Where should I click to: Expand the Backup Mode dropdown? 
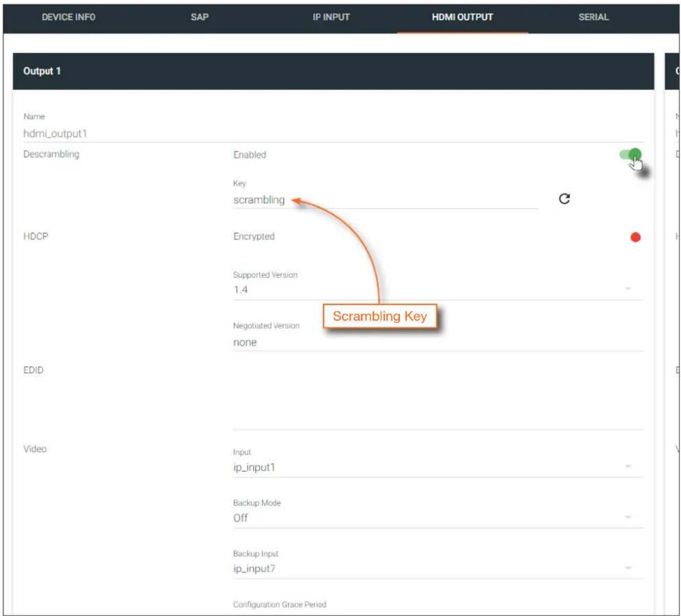tap(438, 518)
